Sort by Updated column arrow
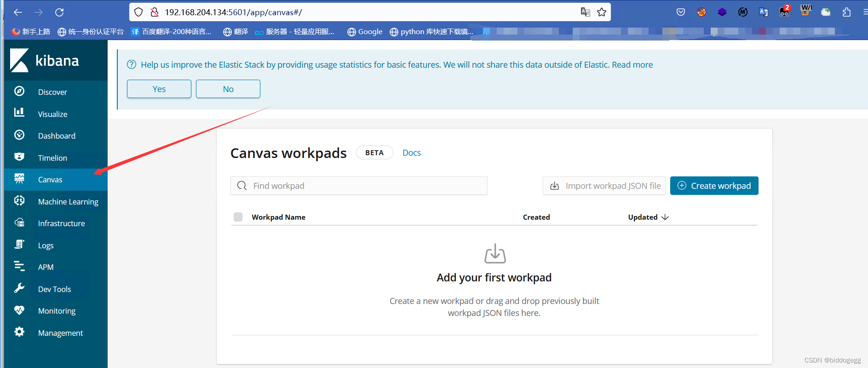The width and height of the screenshot is (868, 368). pos(665,217)
